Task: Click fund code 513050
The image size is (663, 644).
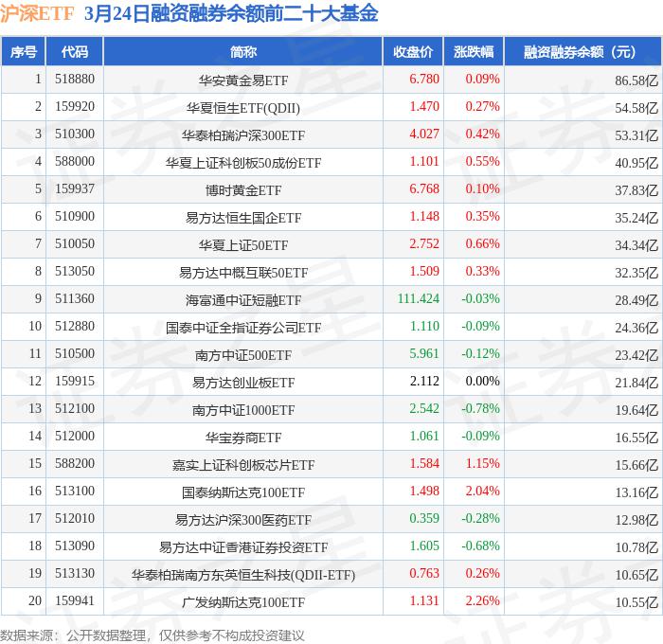Action: pos(75,272)
